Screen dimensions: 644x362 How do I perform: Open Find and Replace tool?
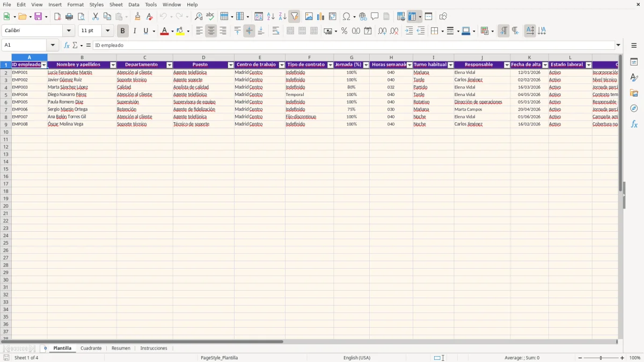[199, 17]
